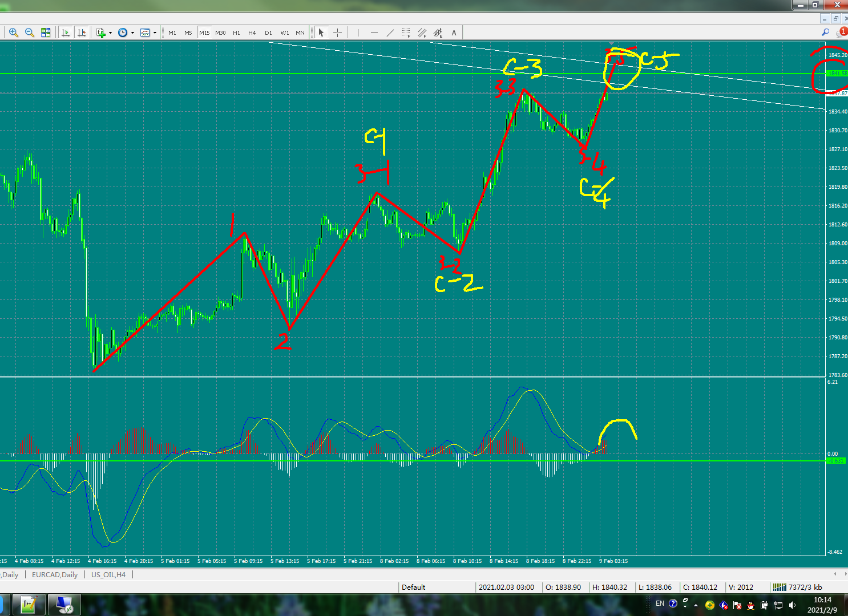848x616 pixels.
Task: Switch to the MN monthly timeframe
Action: (300, 33)
